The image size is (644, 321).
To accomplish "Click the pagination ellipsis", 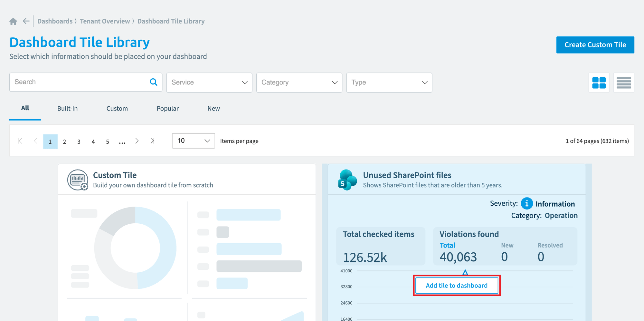I will point(122,142).
